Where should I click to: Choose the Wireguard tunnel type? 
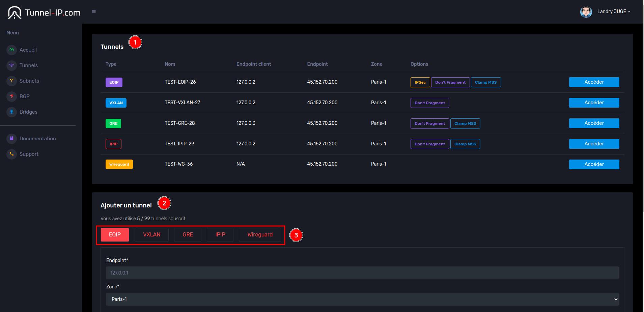click(260, 235)
